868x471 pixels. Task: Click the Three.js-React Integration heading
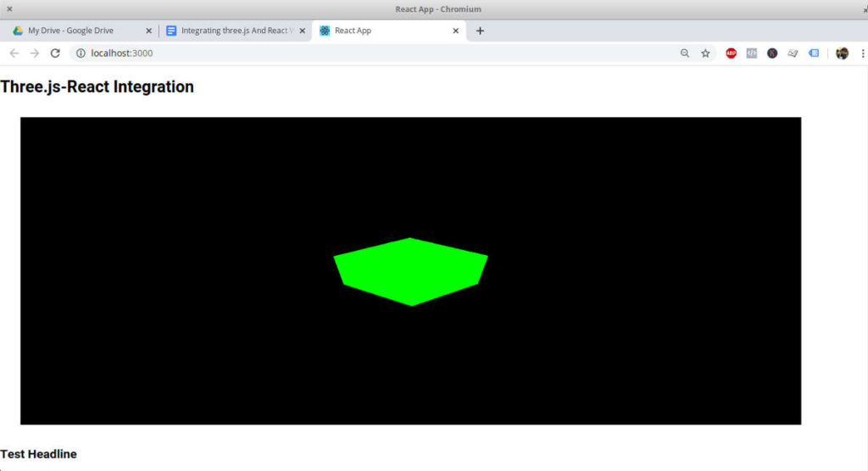pyautogui.click(x=97, y=87)
